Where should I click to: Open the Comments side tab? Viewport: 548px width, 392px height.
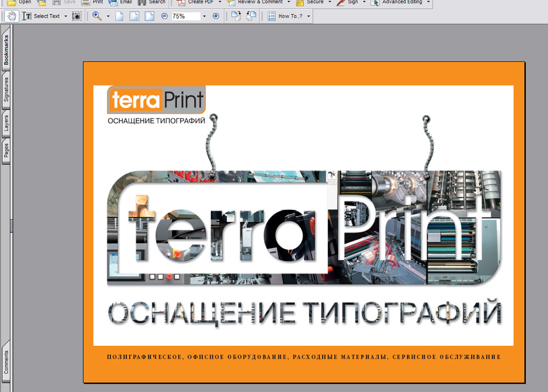coord(6,362)
